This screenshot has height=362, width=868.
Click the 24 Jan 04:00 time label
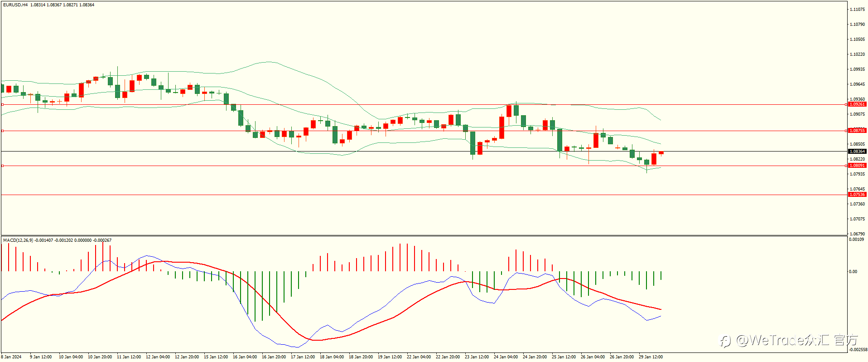pos(506,357)
